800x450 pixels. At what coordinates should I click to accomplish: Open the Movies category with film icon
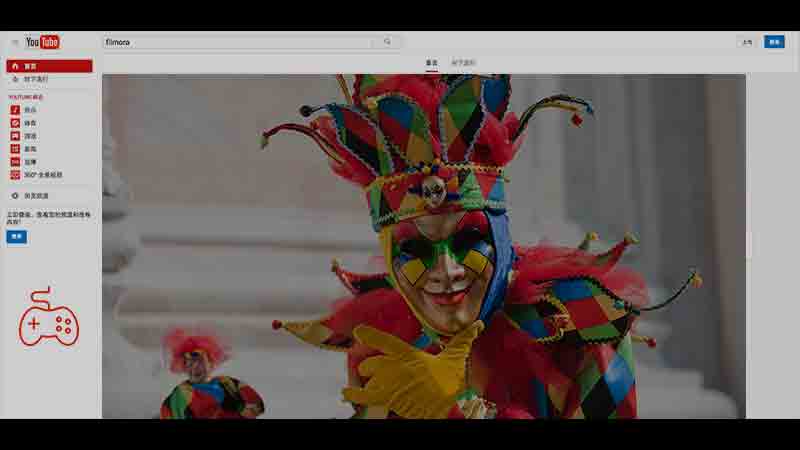[15, 149]
